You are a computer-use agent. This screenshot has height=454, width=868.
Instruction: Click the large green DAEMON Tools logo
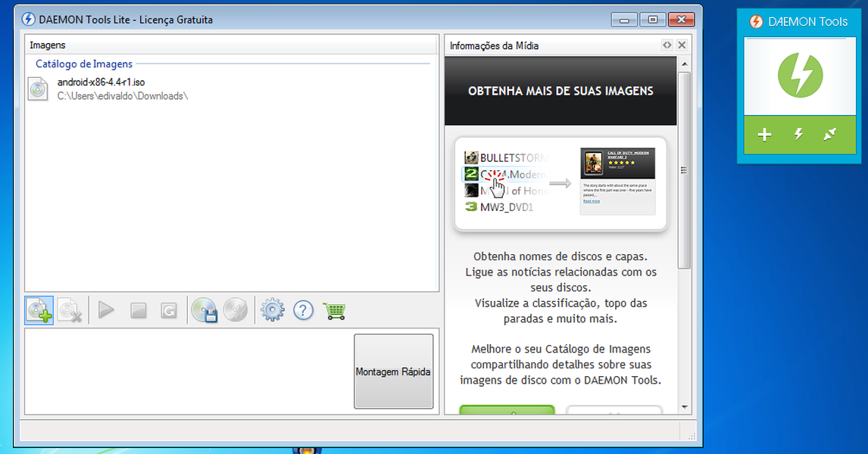click(800, 74)
